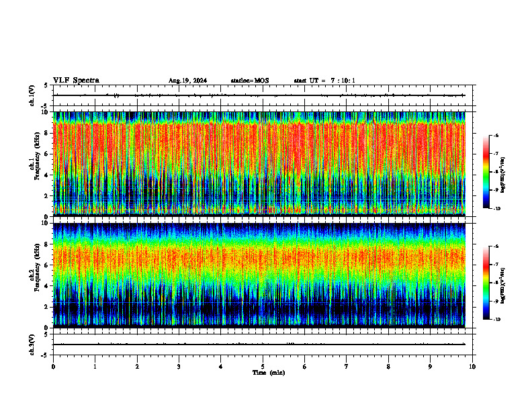Click "-8" on the ch.1 colorbar scale
The image size is (532, 411).
496,172
